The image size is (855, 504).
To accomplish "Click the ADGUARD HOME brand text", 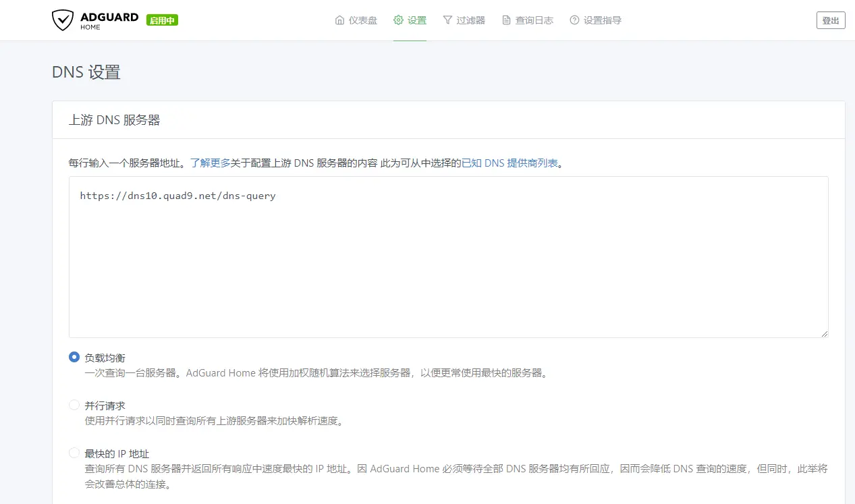I will 109,20.
